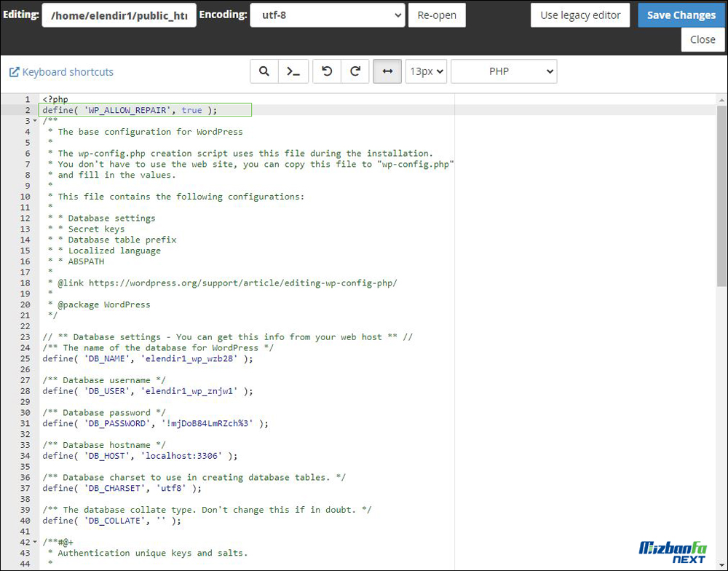Click '// ** Database settings' comment line 23
The height and width of the screenshot is (571, 728).
227,337
